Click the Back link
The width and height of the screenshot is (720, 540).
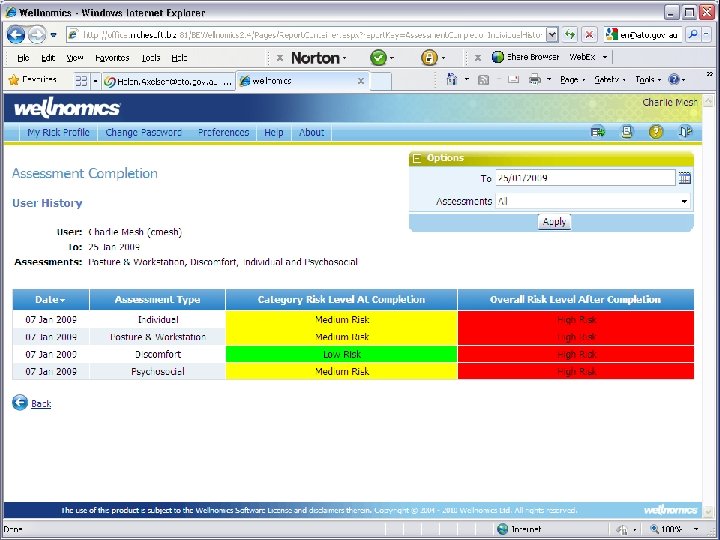pos(41,404)
